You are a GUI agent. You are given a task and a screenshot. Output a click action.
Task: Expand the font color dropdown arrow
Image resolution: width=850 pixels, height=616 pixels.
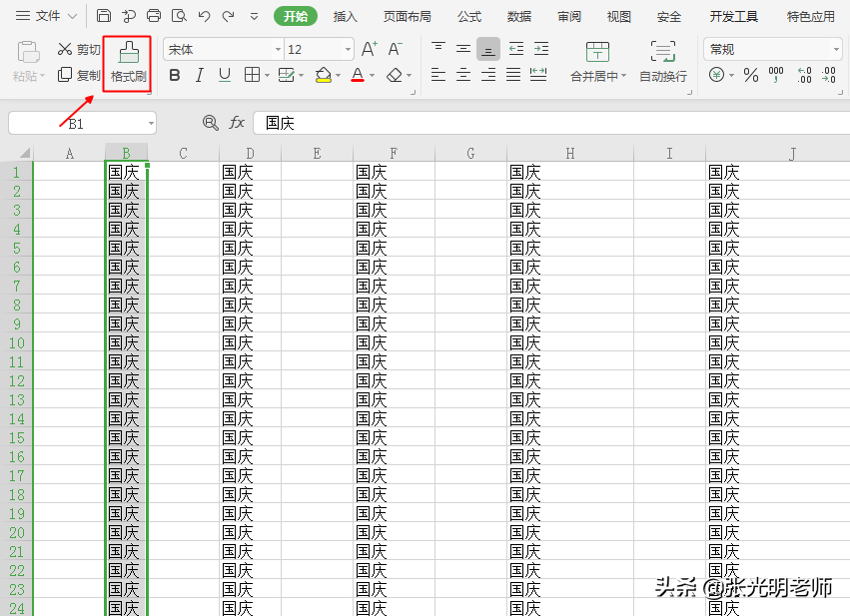pos(372,75)
